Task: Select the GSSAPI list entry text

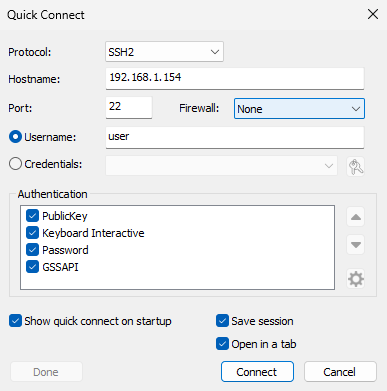Action: coord(60,267)
